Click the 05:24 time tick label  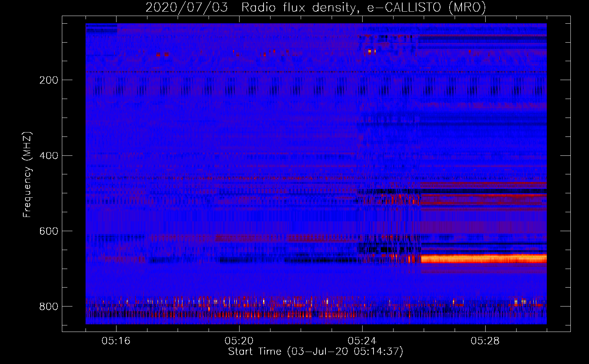click(x=362, y=341)
